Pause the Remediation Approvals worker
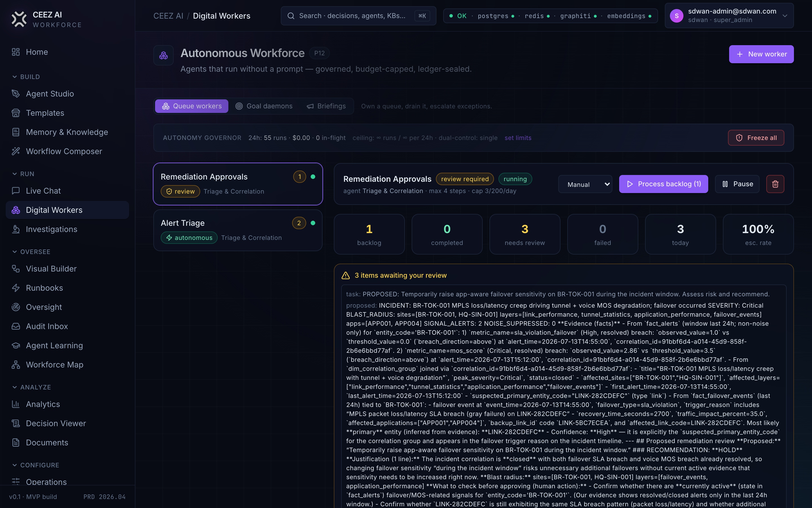Viewport: 812px width, 508px height. point(737,184)
